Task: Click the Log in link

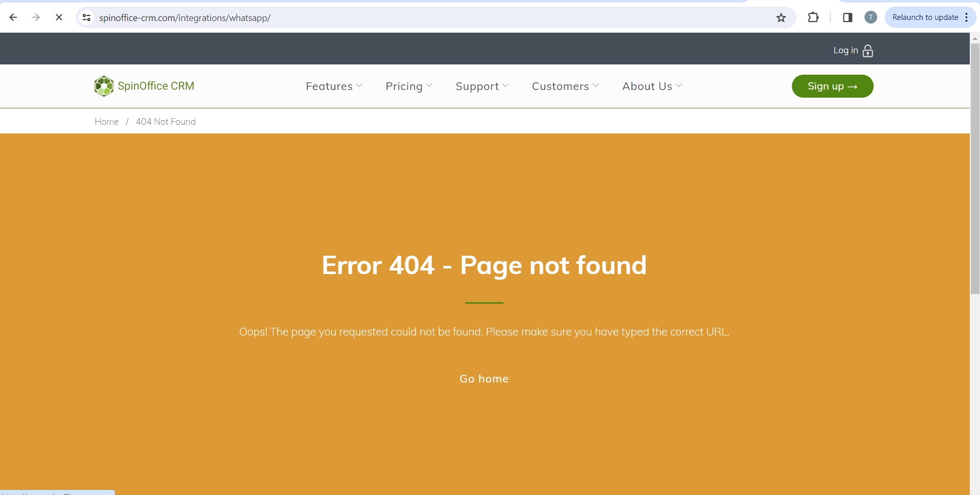Action: click(846, 50)
